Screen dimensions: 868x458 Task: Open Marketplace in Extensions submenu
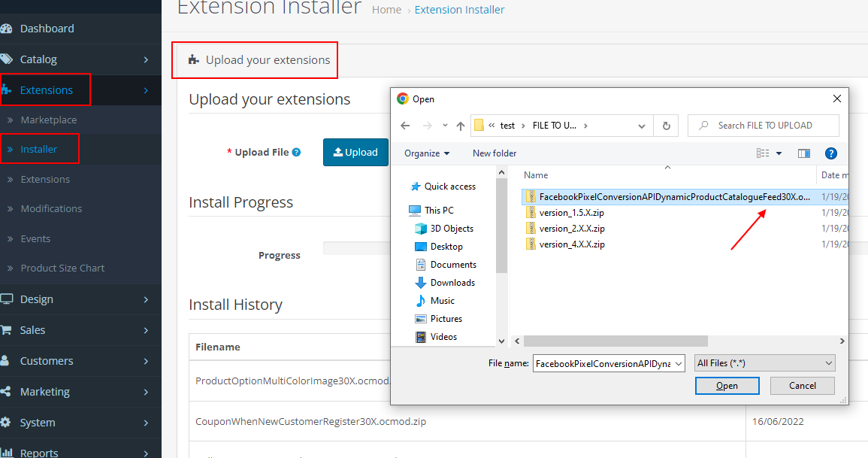[48, 120]
